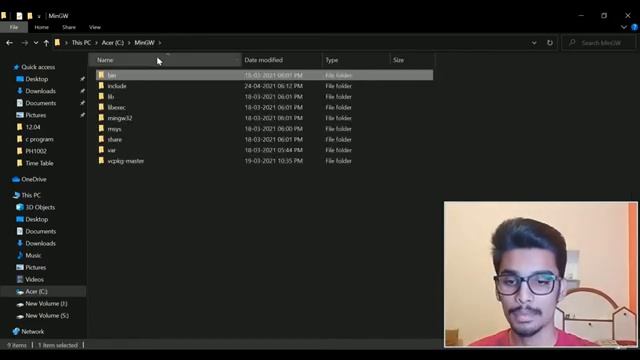Open recent locations dropdown arrow
This screenshot has width=640, height=360.
36,42
